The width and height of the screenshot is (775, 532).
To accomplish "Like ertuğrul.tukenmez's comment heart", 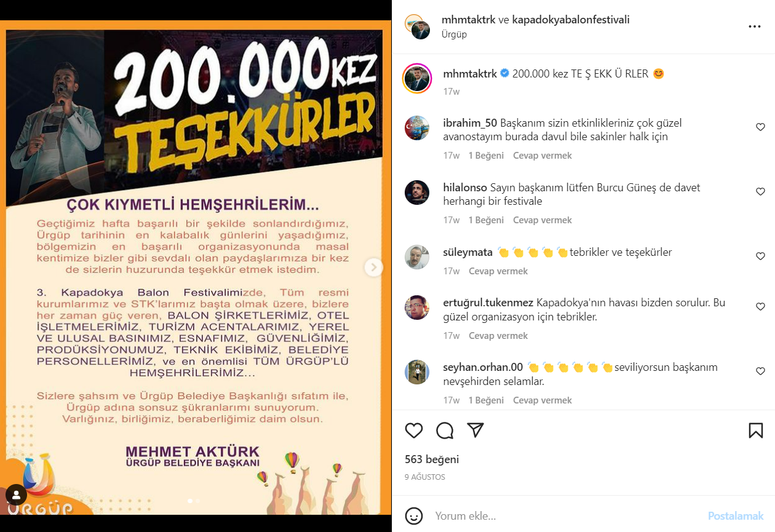I will 760,307.
